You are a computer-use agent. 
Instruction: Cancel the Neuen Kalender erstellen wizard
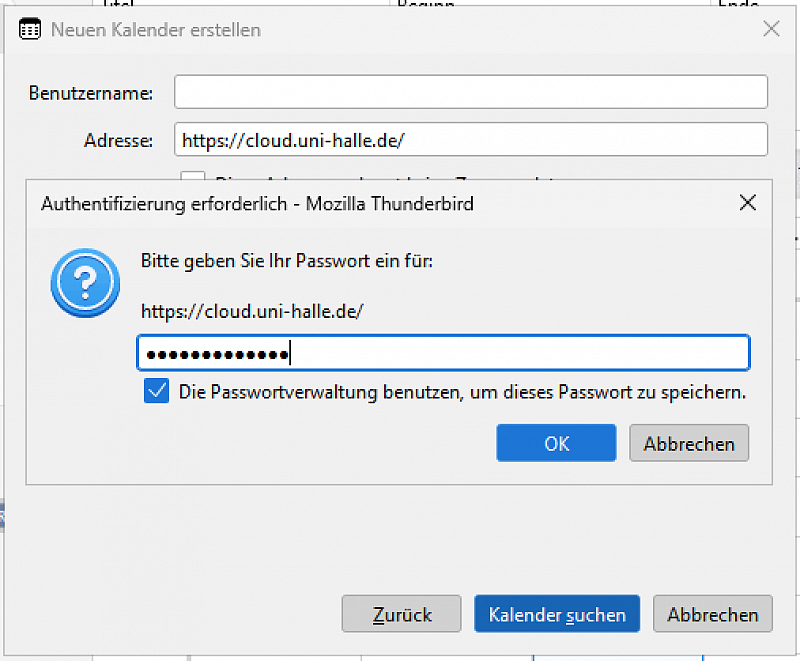pos(713,614)
